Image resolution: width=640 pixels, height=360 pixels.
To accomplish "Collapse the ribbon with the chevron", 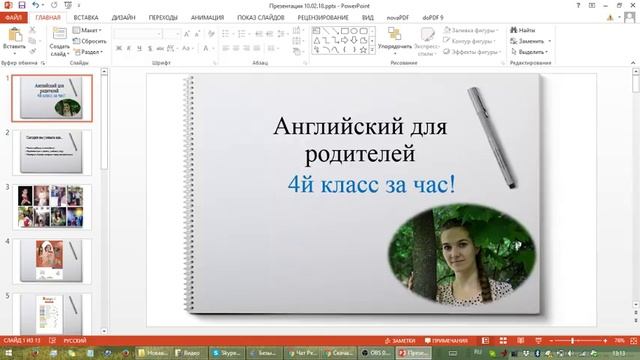I will tap(633, 63).
